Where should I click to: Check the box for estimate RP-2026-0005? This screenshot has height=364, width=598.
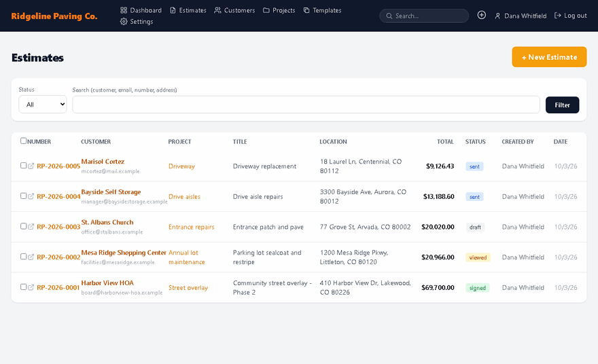point(23,166)
